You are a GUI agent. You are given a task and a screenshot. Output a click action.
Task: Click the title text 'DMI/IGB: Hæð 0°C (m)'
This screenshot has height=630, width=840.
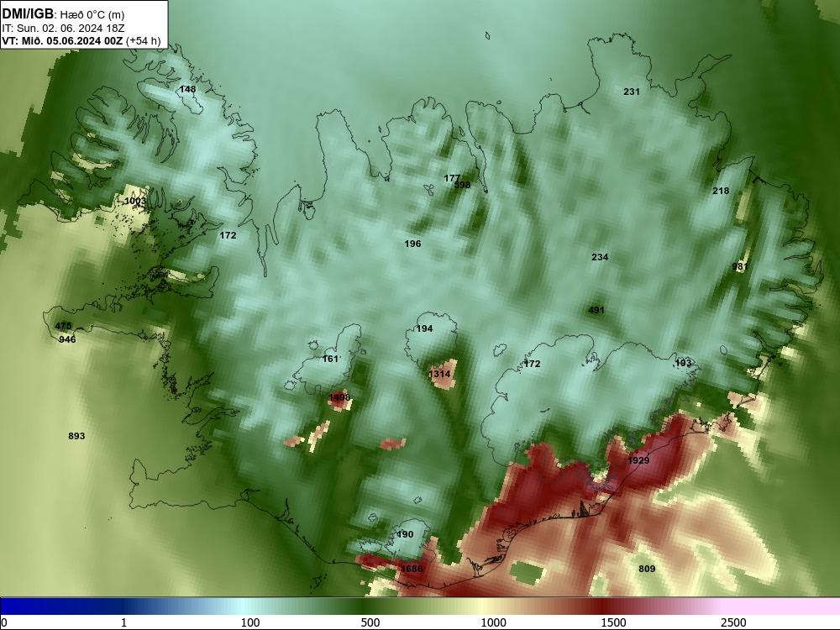(x=63, y=14)
